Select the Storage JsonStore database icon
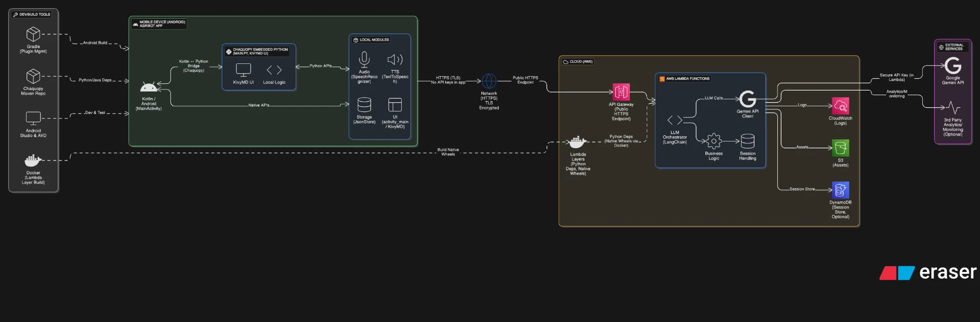The height and width of the screenshot is (322, 980). [364, 105]
